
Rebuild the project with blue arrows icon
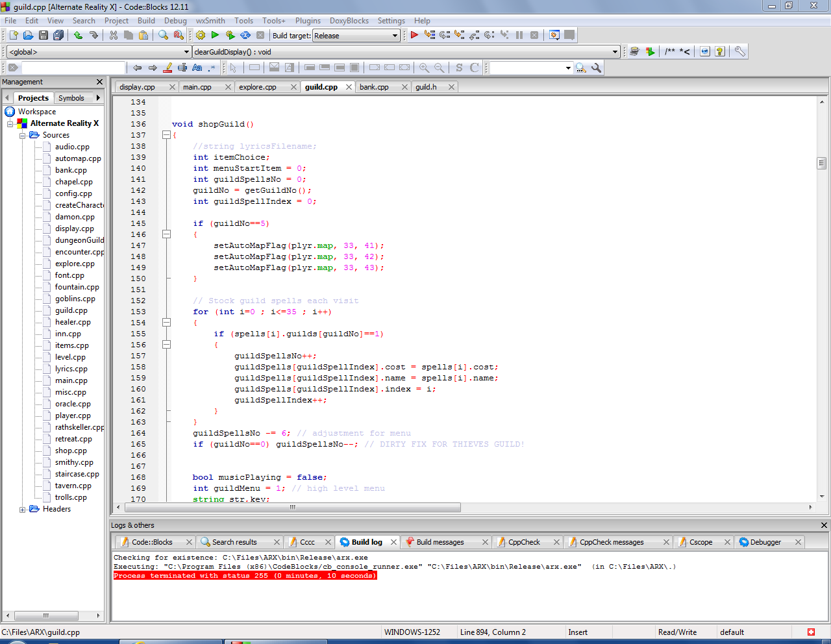coord(245,35)
